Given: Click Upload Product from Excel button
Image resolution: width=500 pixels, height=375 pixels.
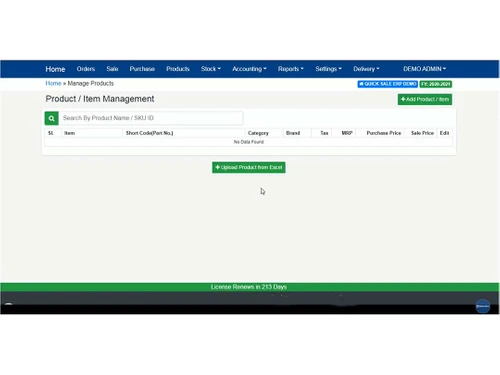Looking at the screenshot, I should 249,167.
